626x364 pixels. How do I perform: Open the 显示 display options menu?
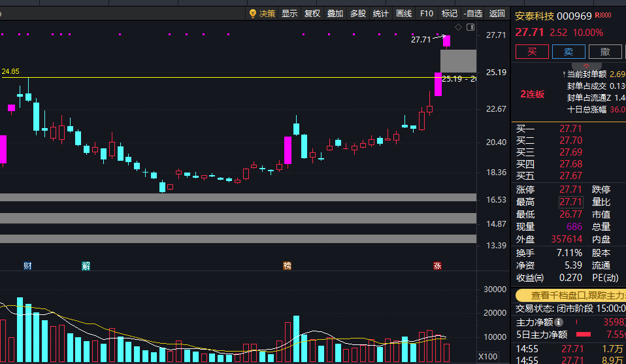pos(289,14)
